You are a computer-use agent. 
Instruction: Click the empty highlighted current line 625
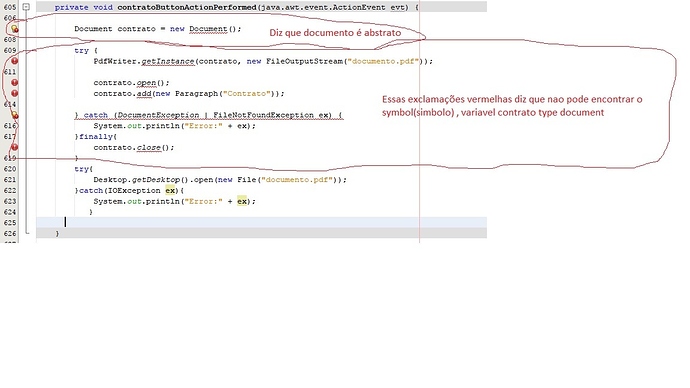click(x=261, y=222)
